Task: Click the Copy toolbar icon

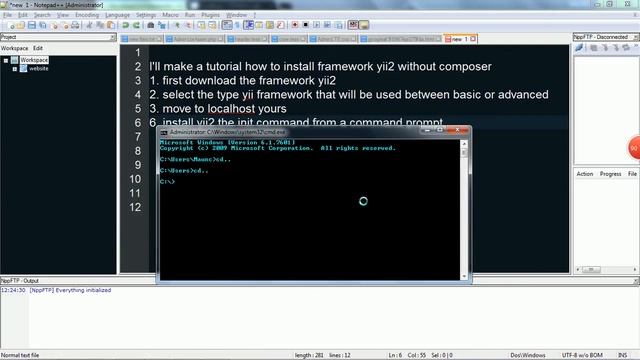Action: tap(100, 25)
